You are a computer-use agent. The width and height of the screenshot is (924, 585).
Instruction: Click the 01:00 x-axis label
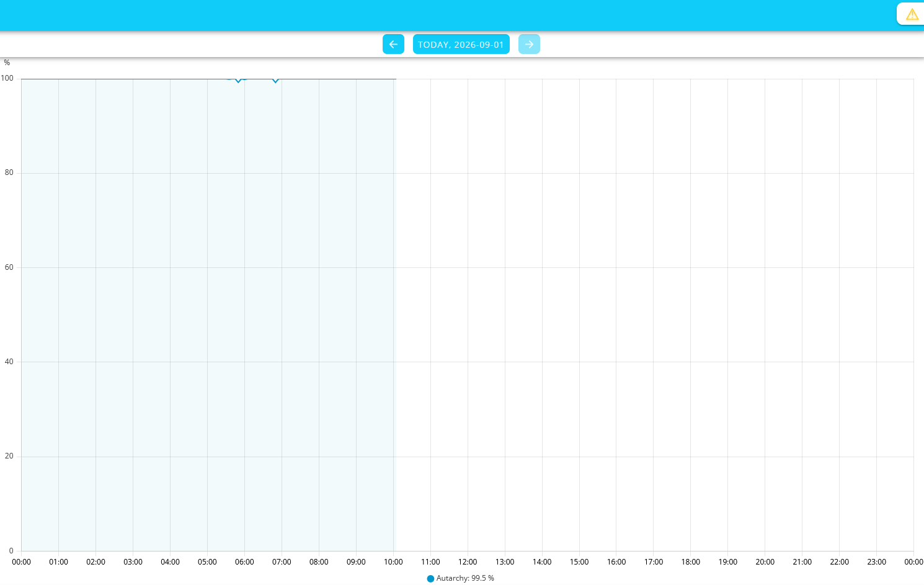pos(58,562)
